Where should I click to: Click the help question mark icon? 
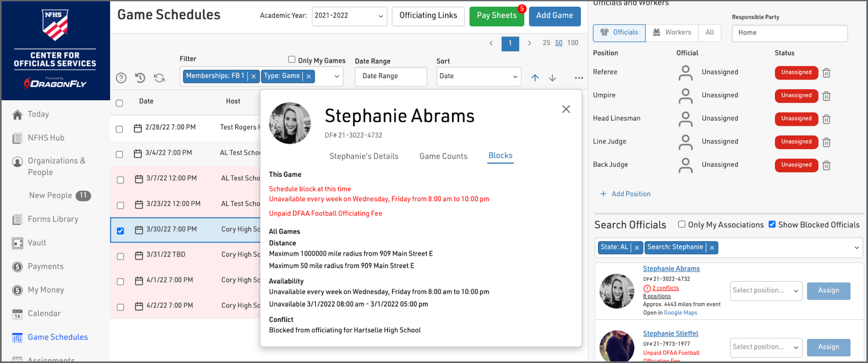(x=121, y=78)
